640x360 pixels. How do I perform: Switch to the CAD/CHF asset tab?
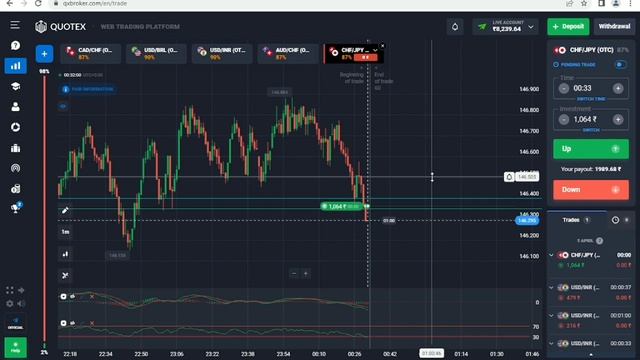pyautogui.click(x=91, y=53)
